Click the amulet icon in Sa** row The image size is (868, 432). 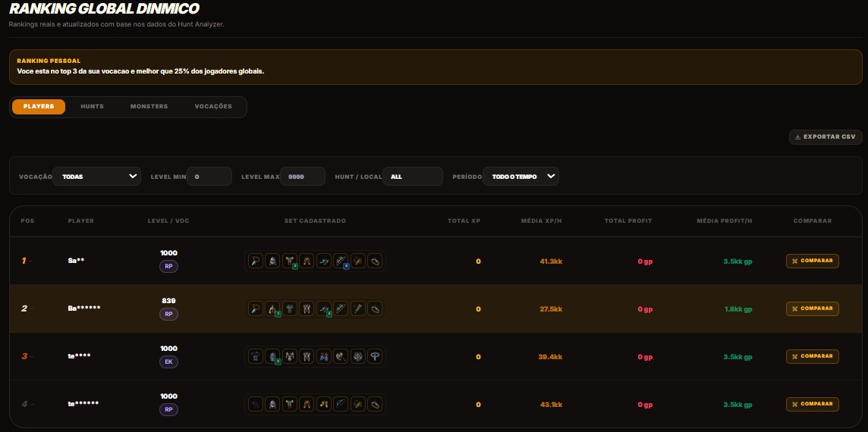coord(255,261)
